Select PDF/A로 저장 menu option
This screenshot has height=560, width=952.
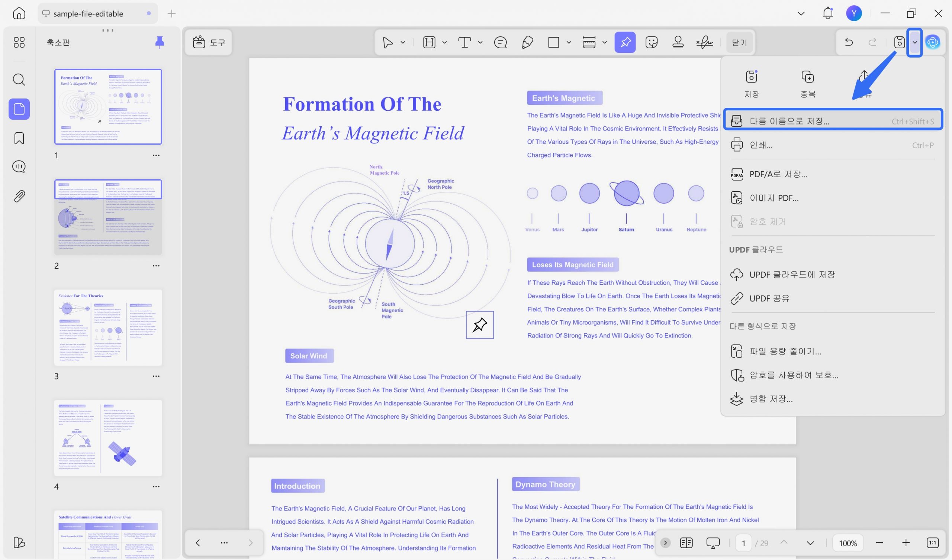pos(778,174)
